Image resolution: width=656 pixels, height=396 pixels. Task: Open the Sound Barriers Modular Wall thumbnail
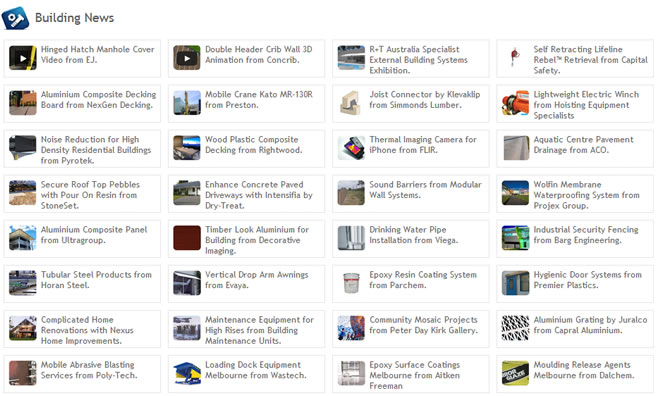[x=351, y=193]
